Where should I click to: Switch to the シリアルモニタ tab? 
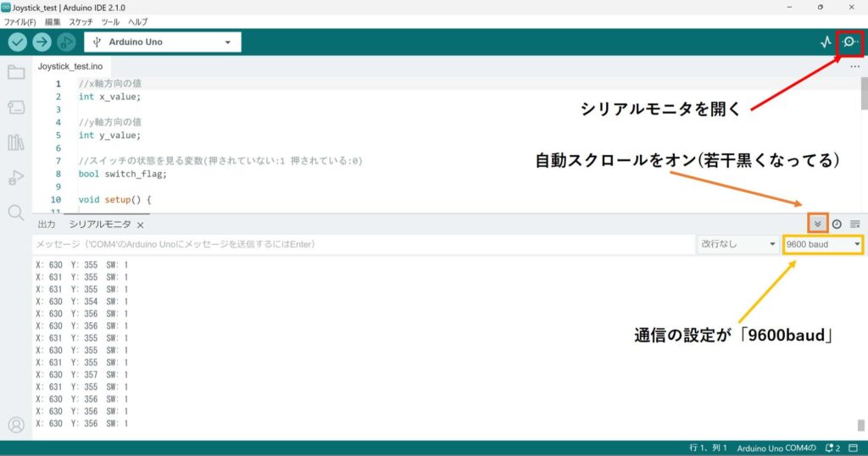[100, 224]
